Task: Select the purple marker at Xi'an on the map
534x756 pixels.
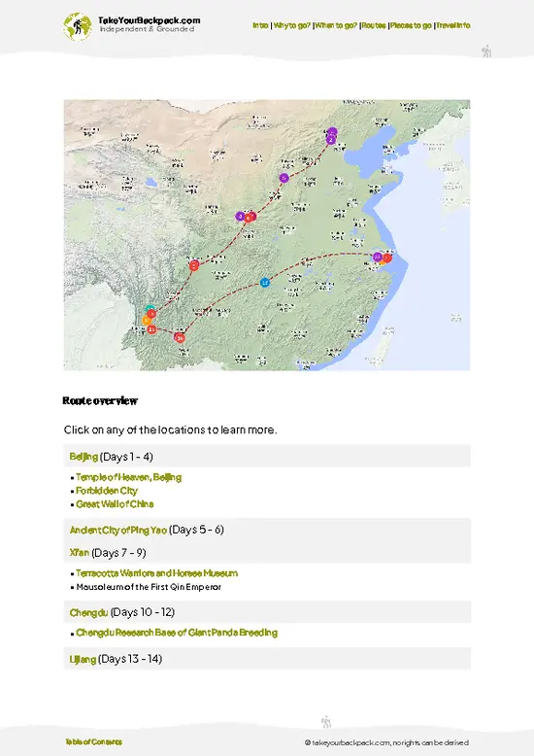Action: 240,216
